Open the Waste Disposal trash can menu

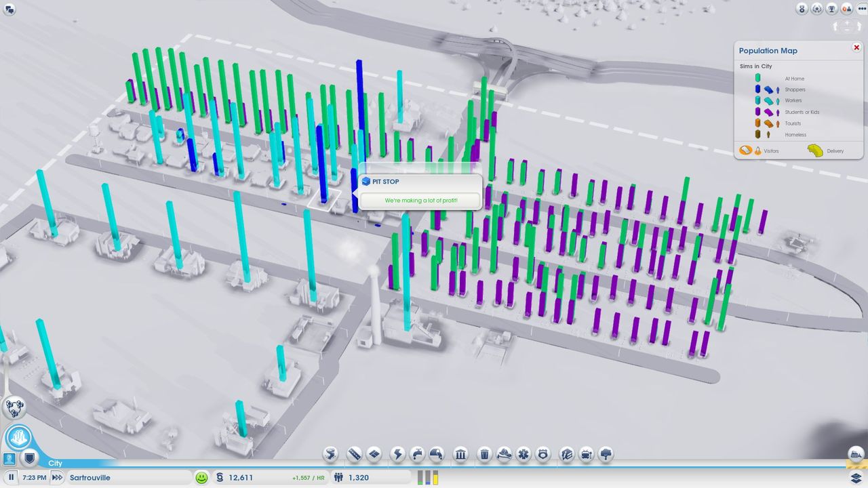[x=484, y=454]
